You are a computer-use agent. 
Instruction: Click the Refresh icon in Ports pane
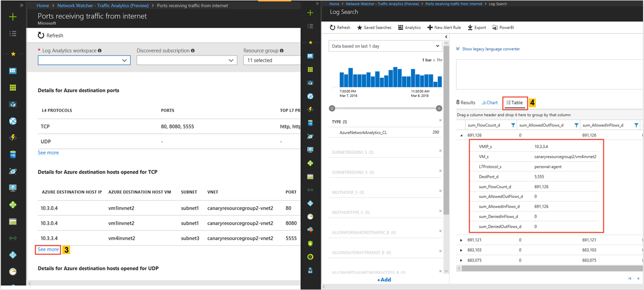(41, 36)
